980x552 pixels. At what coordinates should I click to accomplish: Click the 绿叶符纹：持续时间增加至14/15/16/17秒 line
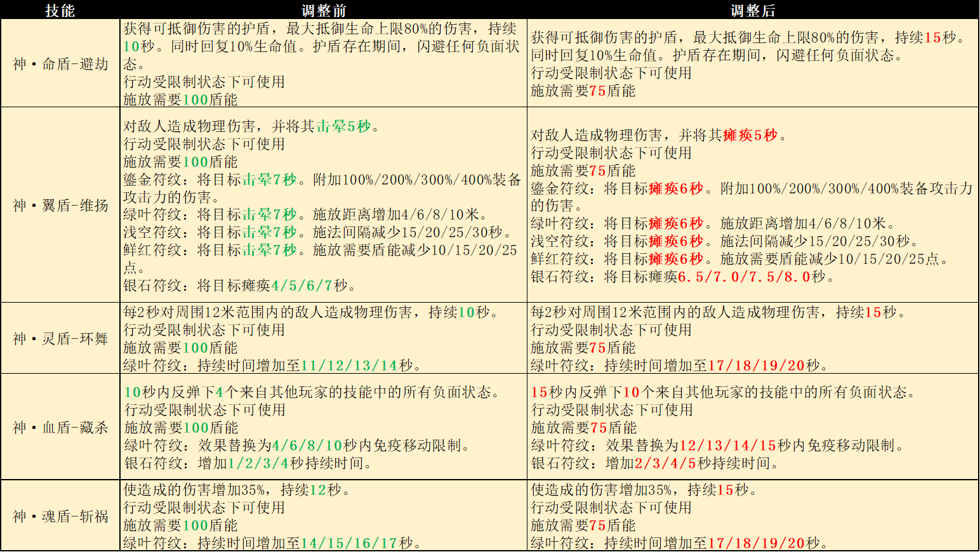click(272, 543)
